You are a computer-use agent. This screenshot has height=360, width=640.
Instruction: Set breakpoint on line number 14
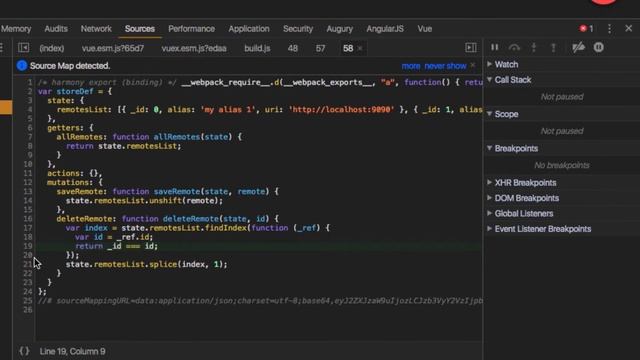pyautogui.click(x=27, y=200)
